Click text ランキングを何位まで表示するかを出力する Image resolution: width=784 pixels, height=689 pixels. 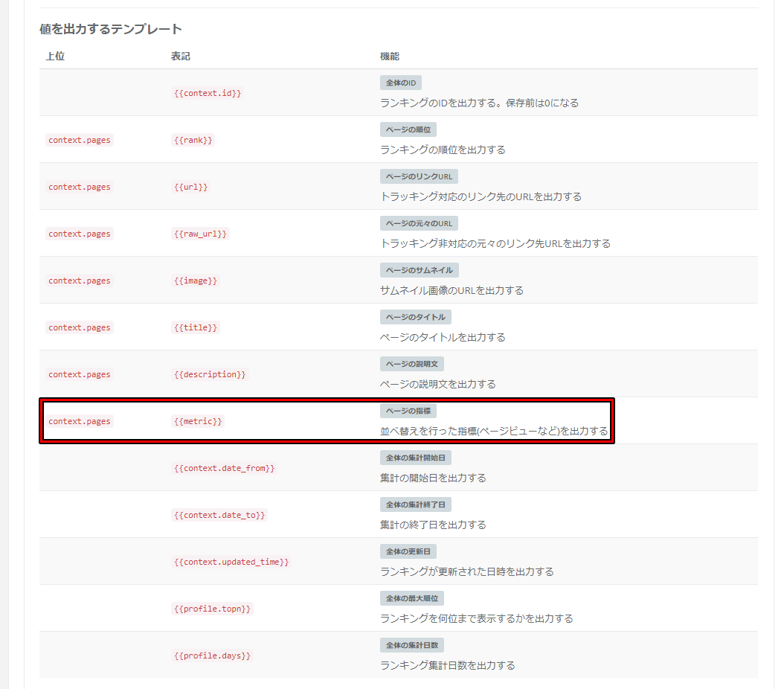(477, 620)
